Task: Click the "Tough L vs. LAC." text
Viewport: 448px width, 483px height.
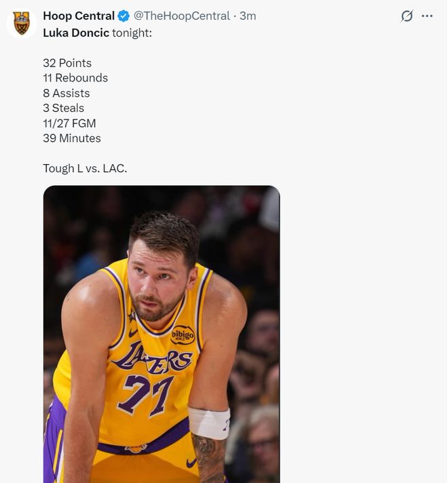Action: 85,168
